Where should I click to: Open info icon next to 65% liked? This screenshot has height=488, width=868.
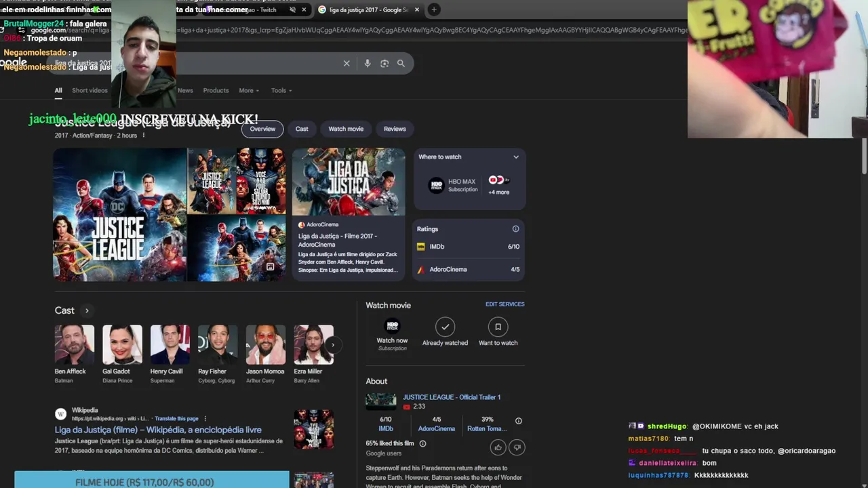[422, 444]
